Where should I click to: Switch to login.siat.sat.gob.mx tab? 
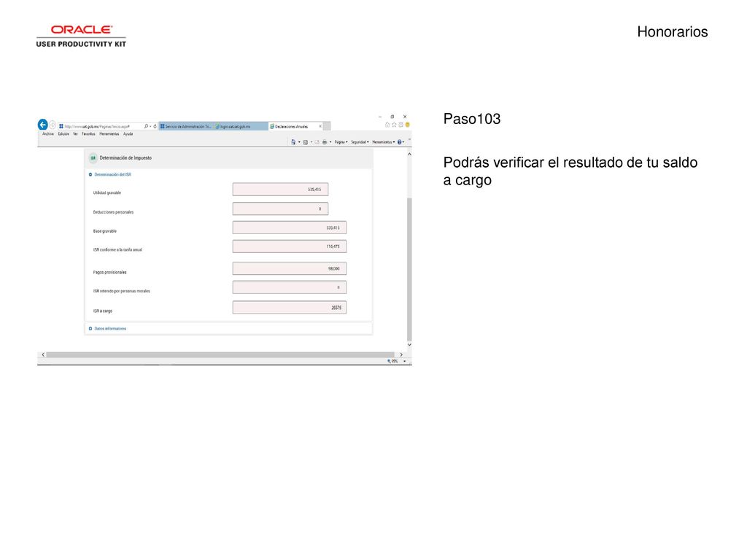[241, 127]
